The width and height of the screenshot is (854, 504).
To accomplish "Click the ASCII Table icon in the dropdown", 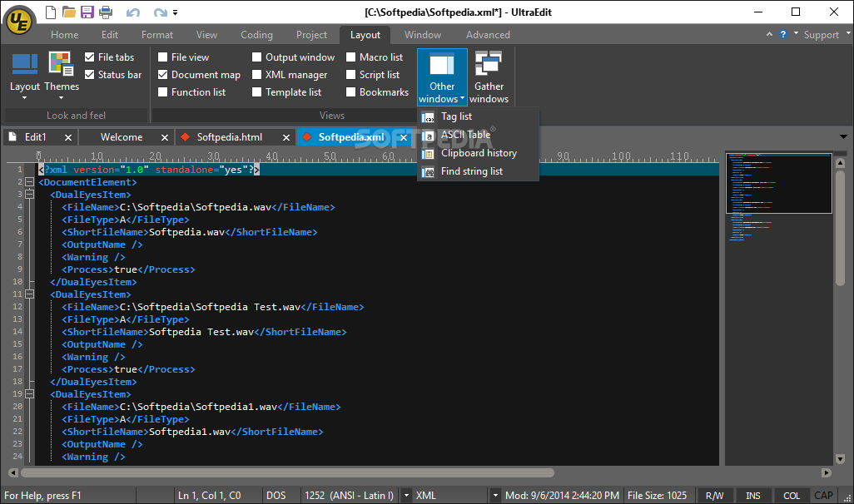I will (x=428, y=136).
